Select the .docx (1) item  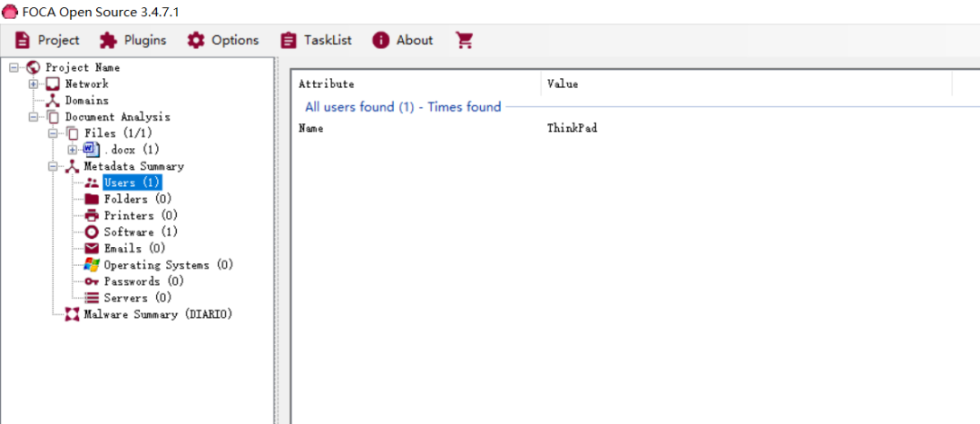132,150
